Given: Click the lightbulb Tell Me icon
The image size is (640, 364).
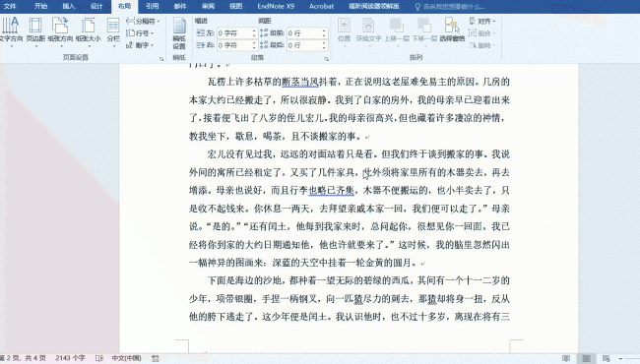Looking at the screenshot, I should coord(417,7).
